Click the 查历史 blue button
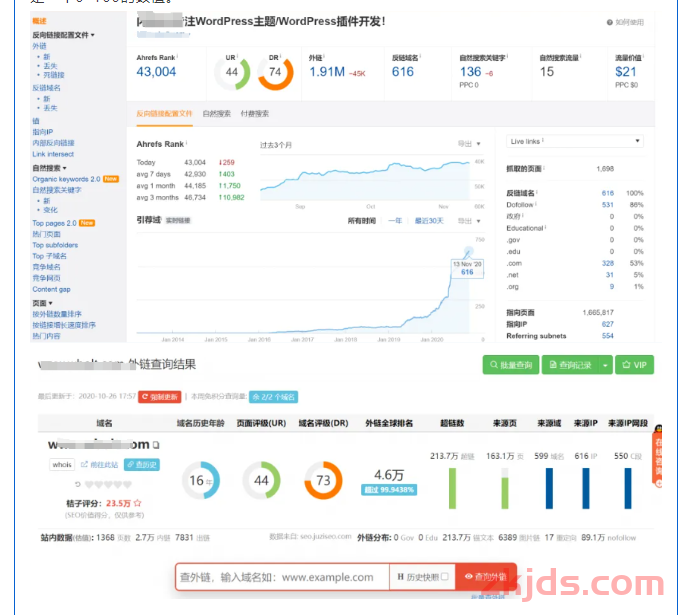 point(142,465)
